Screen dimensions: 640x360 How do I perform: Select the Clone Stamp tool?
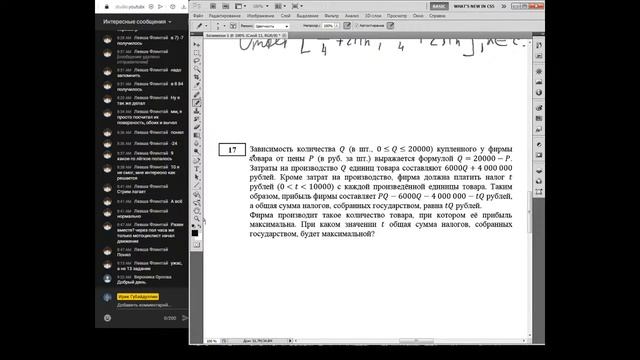pos(197,111)
